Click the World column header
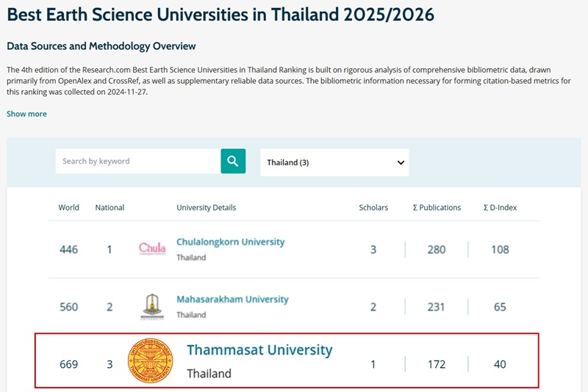 pyautogui.click(x=68, y=208)
